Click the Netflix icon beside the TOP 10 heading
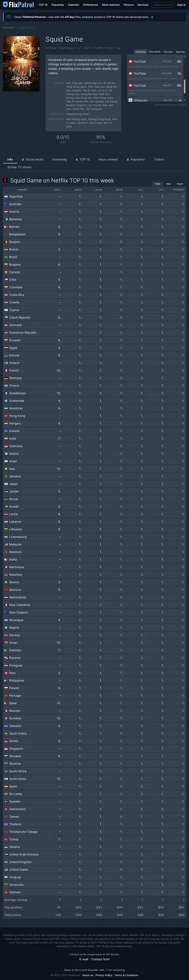This screenshot has width=189, height=980. 5,180
